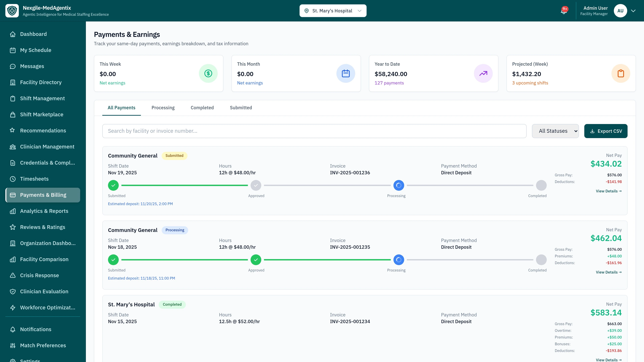
Task: Click the Crisis Response warning icon
Action: 13,275
